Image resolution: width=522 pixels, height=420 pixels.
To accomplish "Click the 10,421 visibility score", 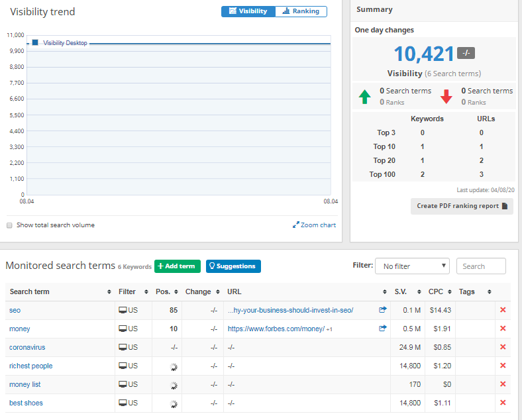I will tap(424, 54).
